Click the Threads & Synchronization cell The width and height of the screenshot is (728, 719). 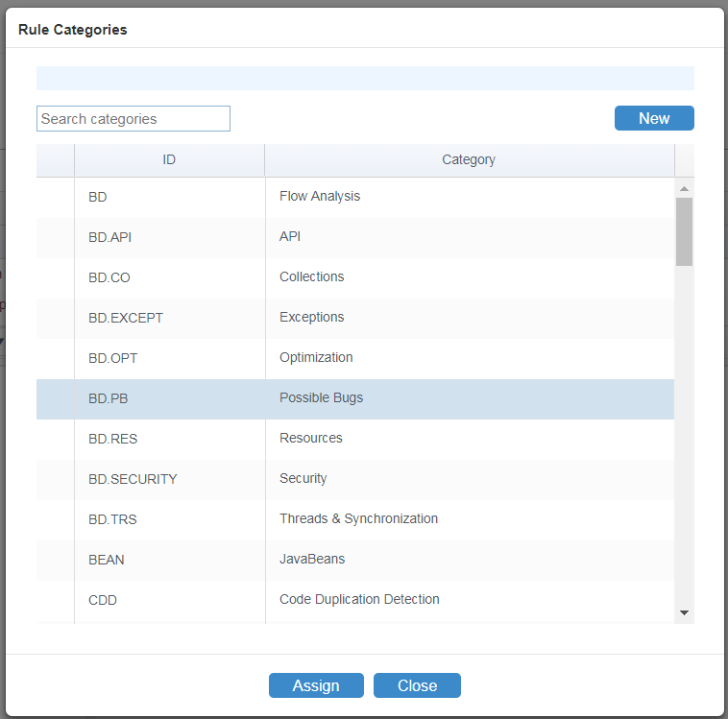click(x=470, y=520)
